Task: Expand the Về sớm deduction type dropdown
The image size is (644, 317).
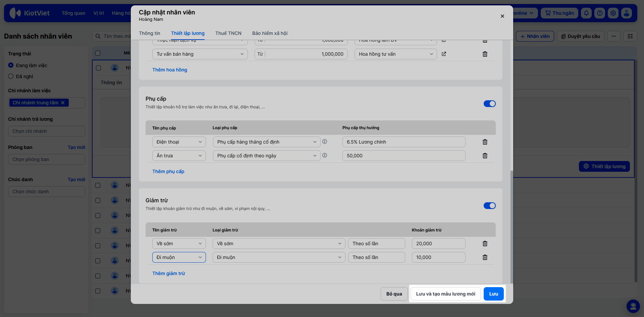Action: [279, 244]
